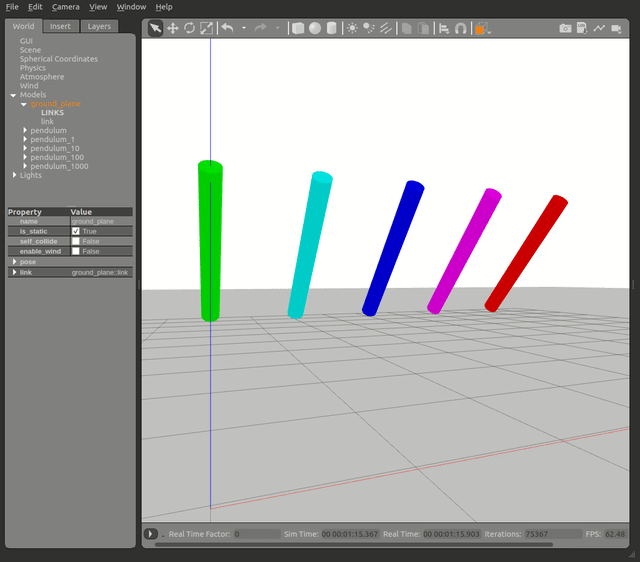Expand the pendulum_100 model node
This screenshot has height=562, width=640.
click(25, 157)
